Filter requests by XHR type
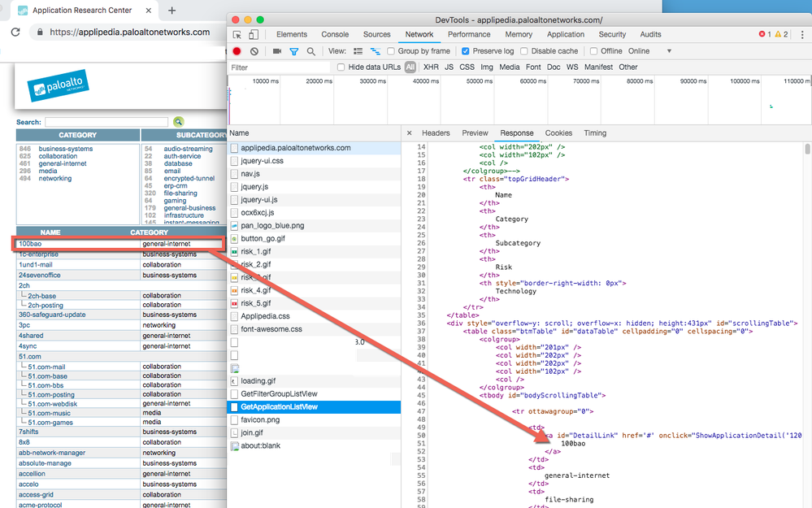812x508 pixels. (x=431, y=67)
